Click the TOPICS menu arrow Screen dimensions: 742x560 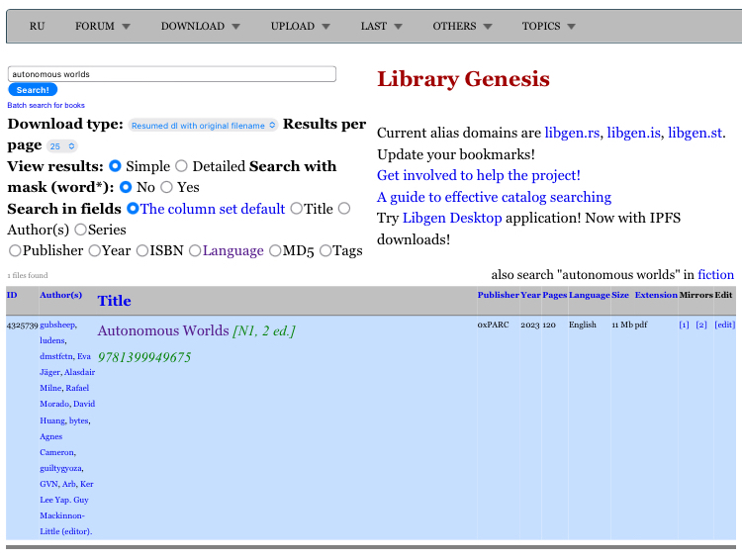pyautogui.click(x=571, y=27)
